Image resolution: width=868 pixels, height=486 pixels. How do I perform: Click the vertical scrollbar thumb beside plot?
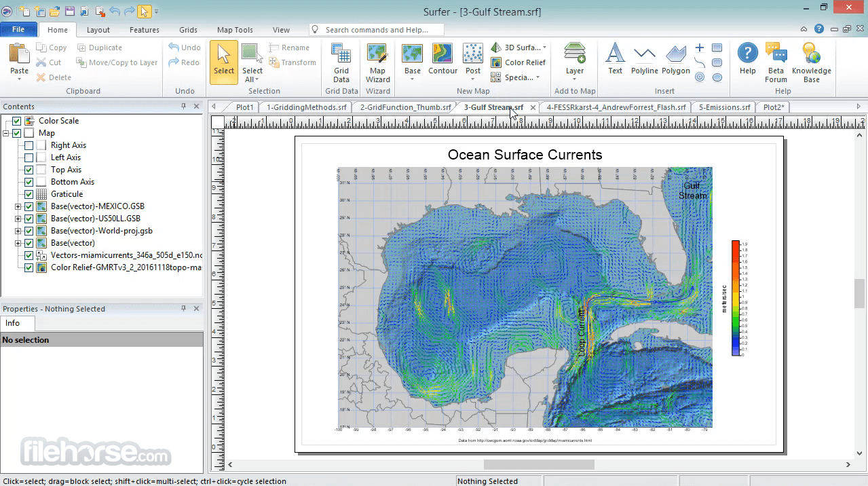coord(859,293)
